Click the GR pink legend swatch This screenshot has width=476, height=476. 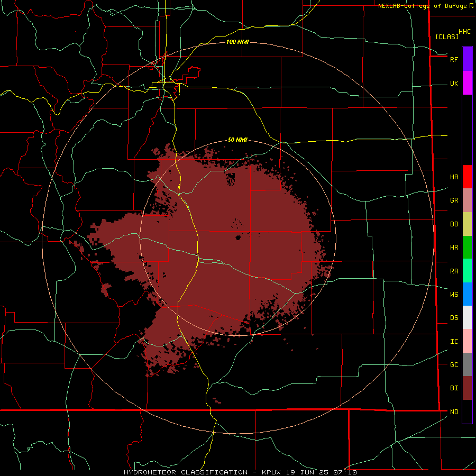tap(467, 200)
